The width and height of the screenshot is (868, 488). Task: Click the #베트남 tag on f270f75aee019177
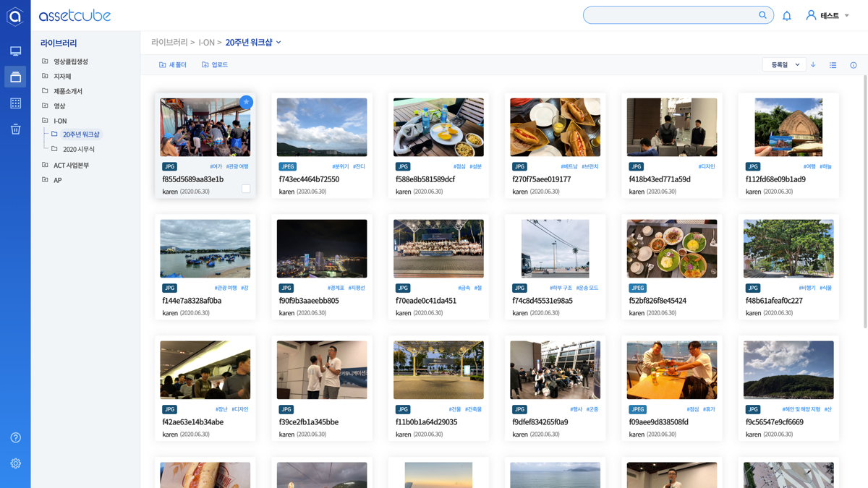pyautogui.click(x=569, y=166)
